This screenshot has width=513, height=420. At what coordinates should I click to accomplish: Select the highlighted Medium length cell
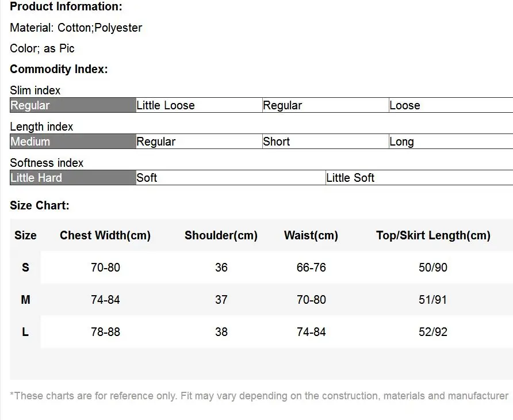[x=72, y=142]
